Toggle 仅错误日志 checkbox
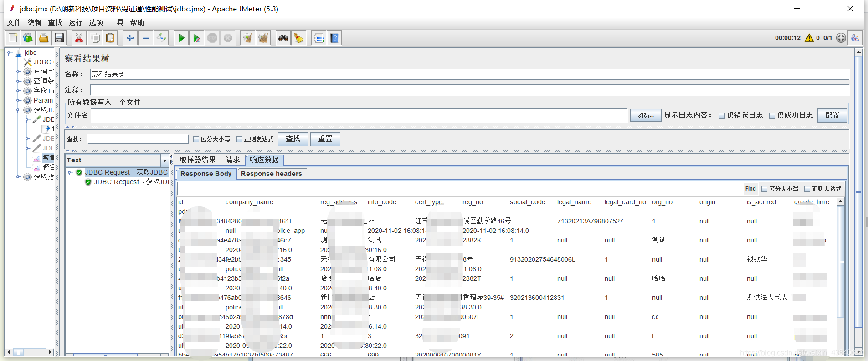The image size is (868, 361). (722, 115)
